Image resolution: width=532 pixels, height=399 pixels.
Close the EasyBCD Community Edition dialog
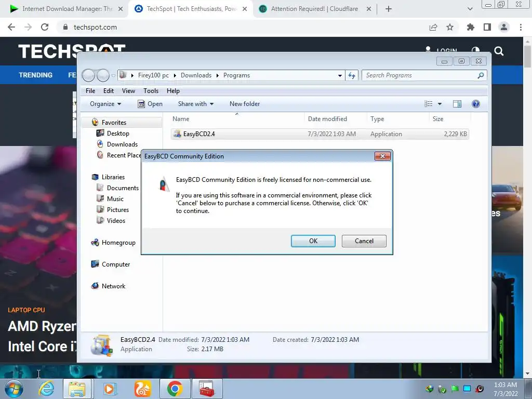pyautogui.click(x=382, y=156)
